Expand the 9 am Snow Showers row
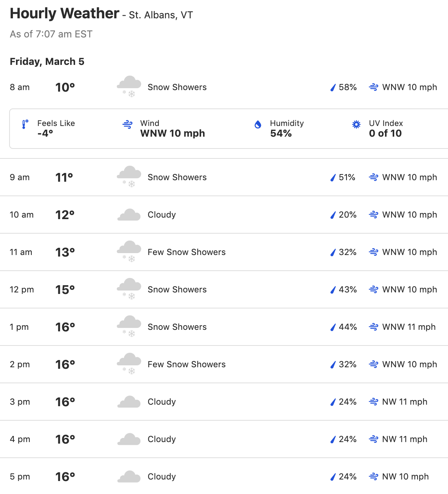 click(224, 177)
